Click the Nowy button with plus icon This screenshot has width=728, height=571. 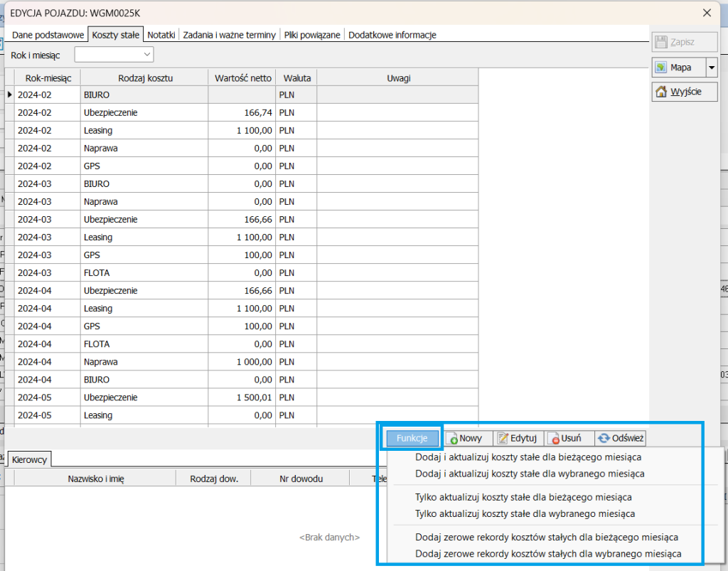click(465, 438)
